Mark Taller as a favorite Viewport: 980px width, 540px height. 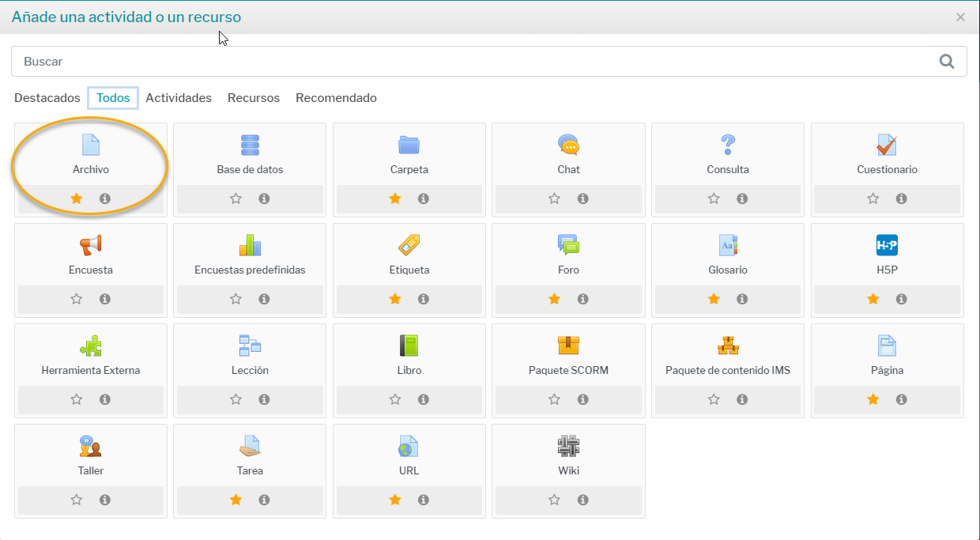(77, 500)
